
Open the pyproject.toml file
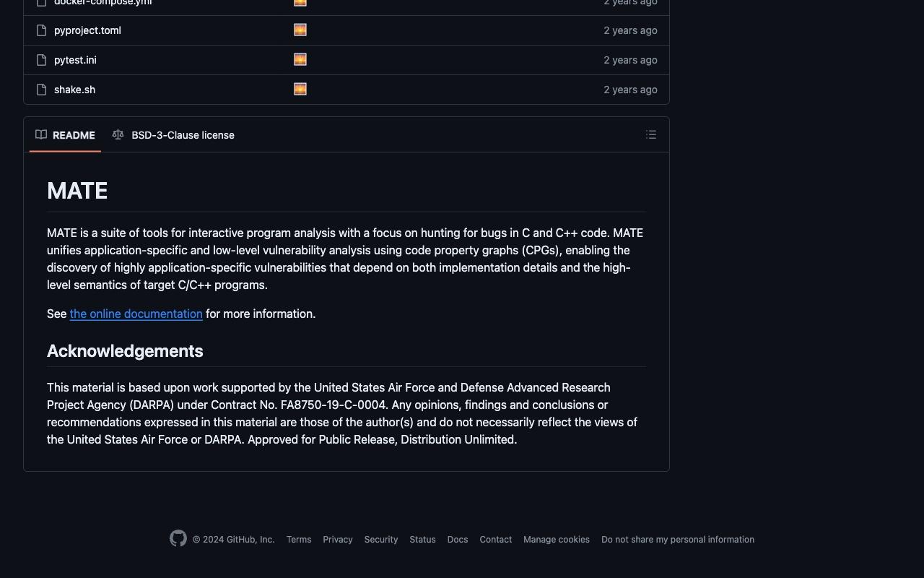[x=87, y=30]
